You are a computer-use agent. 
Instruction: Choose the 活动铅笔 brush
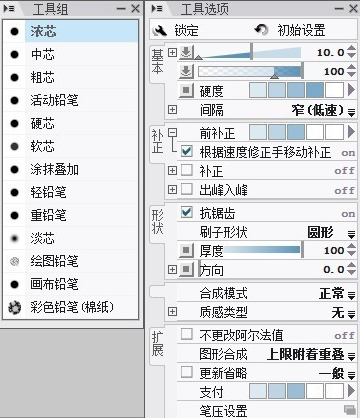click(x=71, y=100)
